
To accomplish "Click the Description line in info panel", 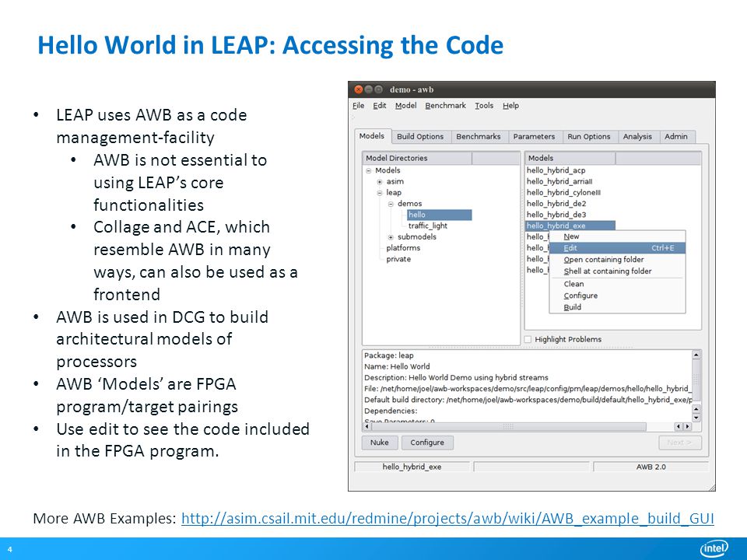I will tap(457, 378).
